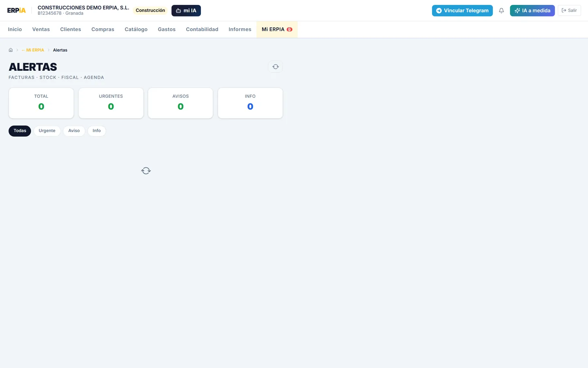Click the Mi ERPIA breadcrumb link
This screenshot has height=368, width=588.
(33, 50)
